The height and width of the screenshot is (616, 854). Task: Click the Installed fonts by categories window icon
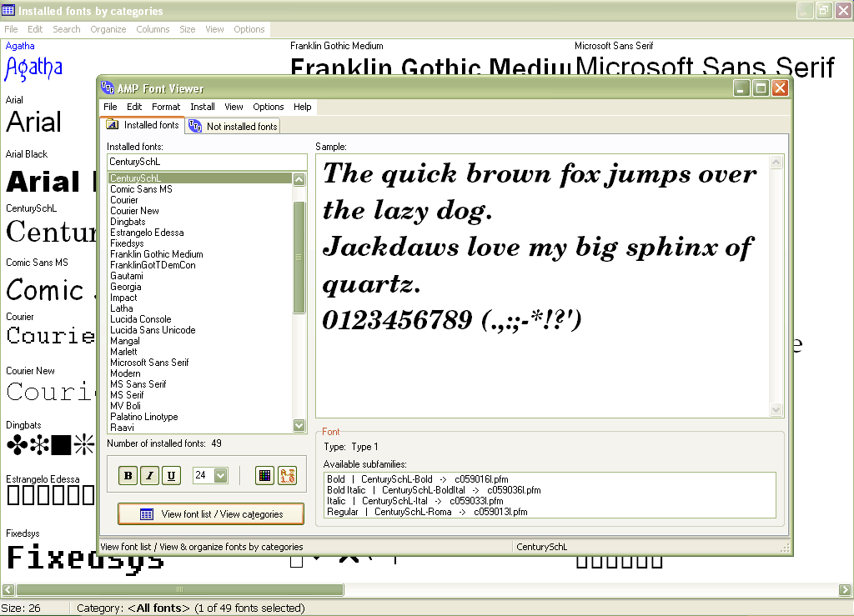(x=8, y=11)
